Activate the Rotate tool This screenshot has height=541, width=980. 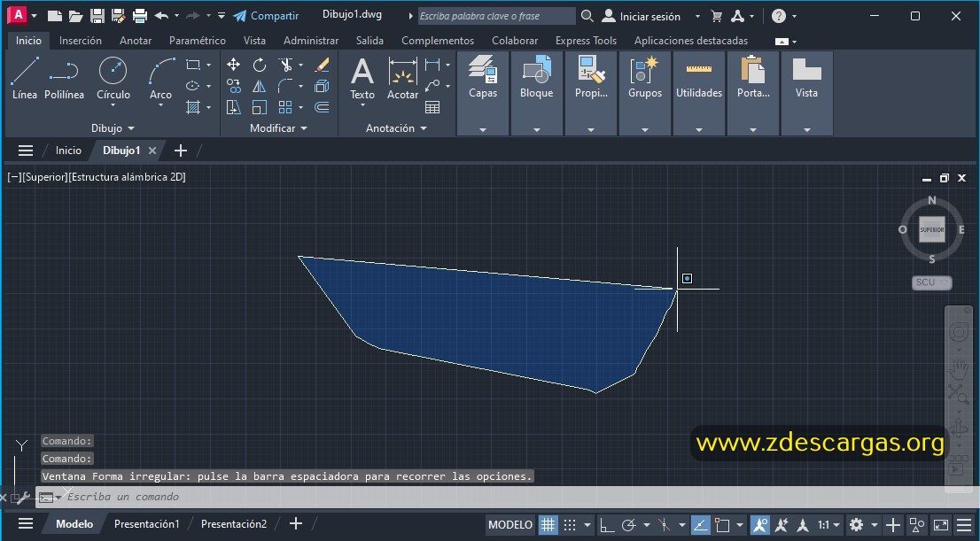click(x=260, y=65)
